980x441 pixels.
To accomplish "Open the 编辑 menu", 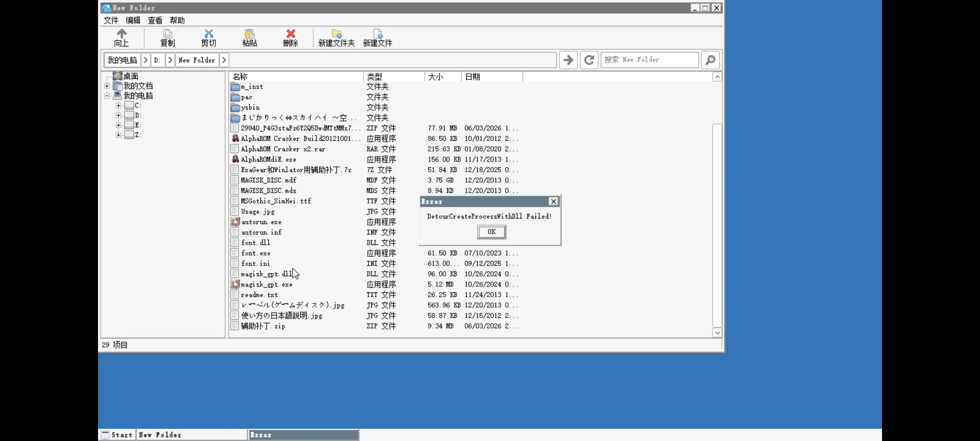I will click(133, 21).
